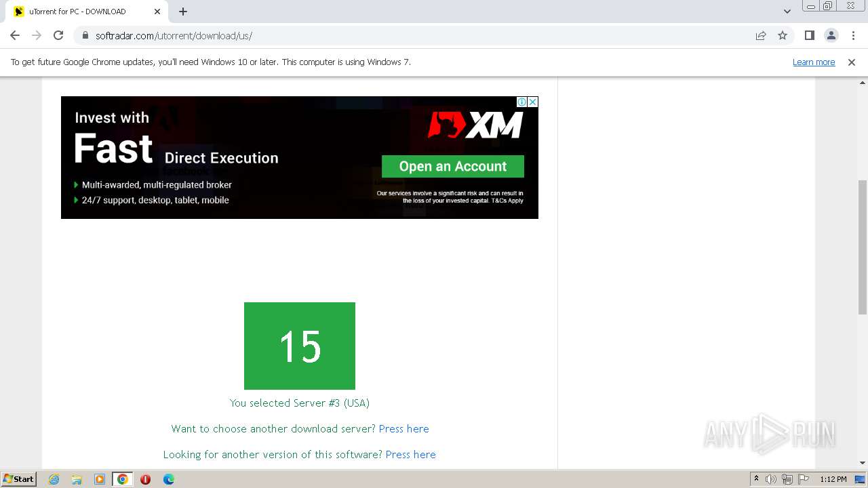Screen dimensions: 868x488
Task: View site information via lock icon
Action: coord(85,35)
